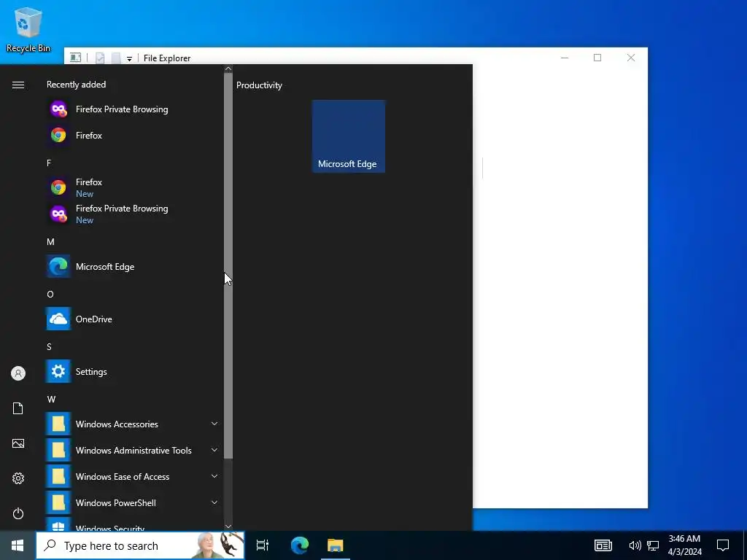This screenshot has height=560, width=747.
Task: Click File Explorer Properties quick access icon
Action: click(x=100, y=58)
